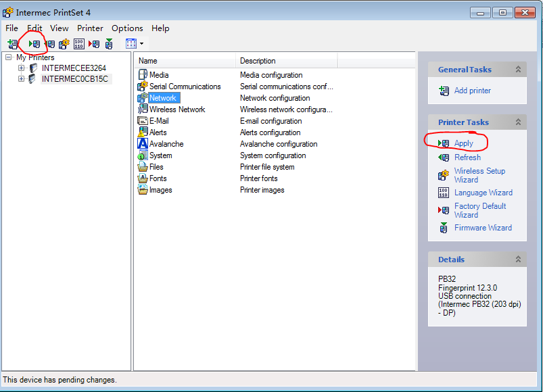
Task: Open the Edit menu
Action: point(34,28)
